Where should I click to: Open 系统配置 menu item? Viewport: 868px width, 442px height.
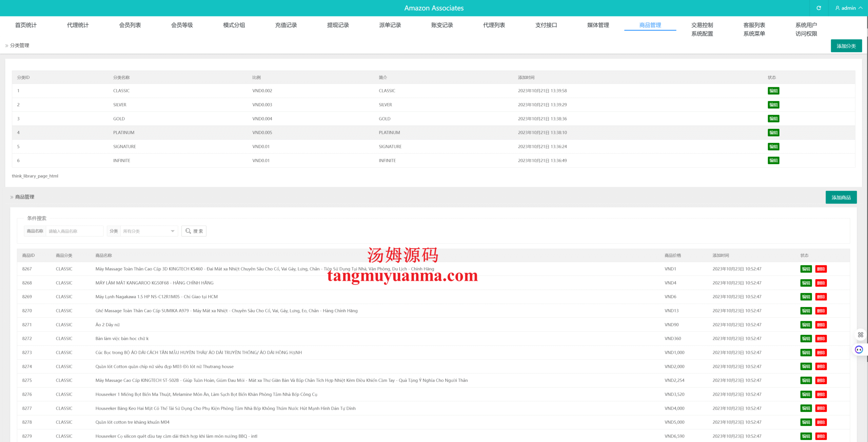pos(702,34)
